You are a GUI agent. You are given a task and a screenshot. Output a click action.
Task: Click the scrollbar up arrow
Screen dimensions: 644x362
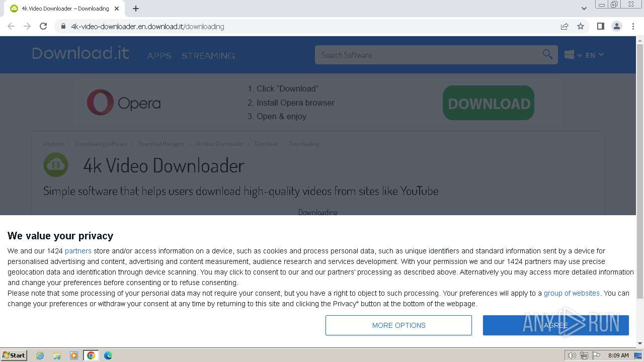pyautogui.click(x=640, y=40)
